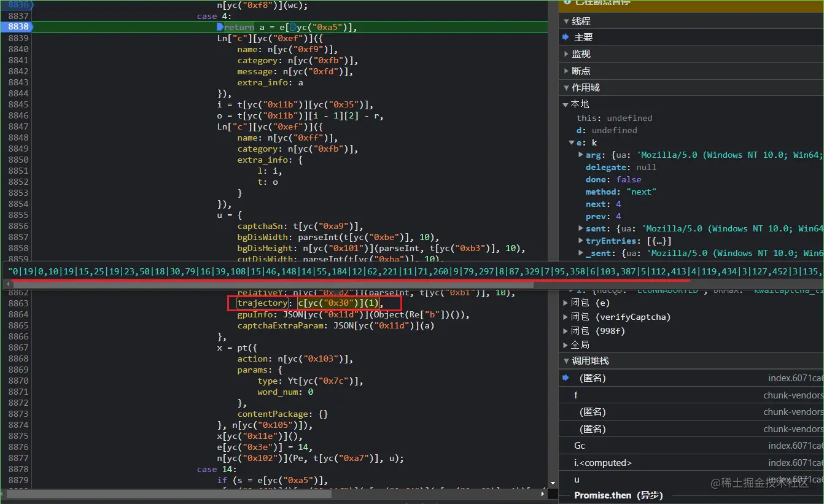The image size is (824, 504).
Task: Click the "this: undefined" scope entry
Action: [614, 118]
